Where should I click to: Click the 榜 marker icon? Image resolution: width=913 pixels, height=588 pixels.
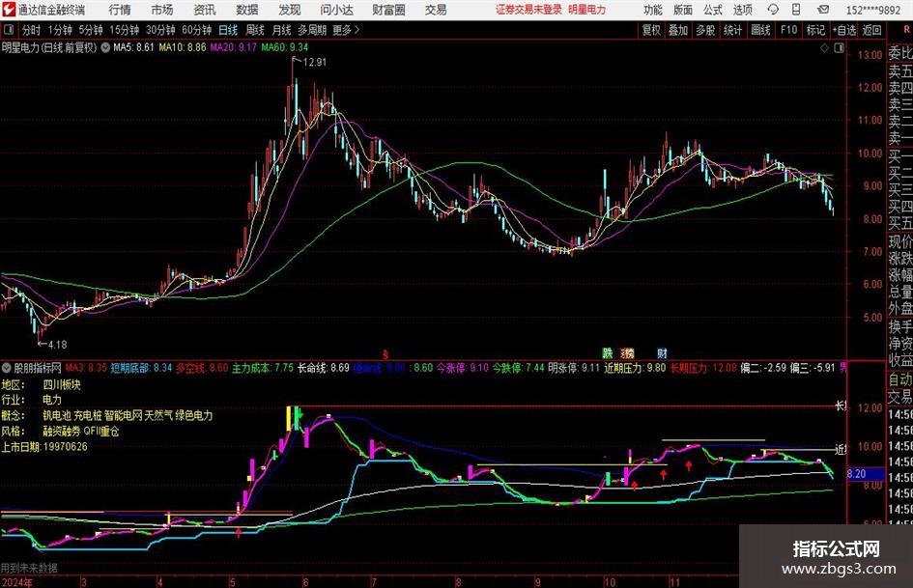coord(628,352)
